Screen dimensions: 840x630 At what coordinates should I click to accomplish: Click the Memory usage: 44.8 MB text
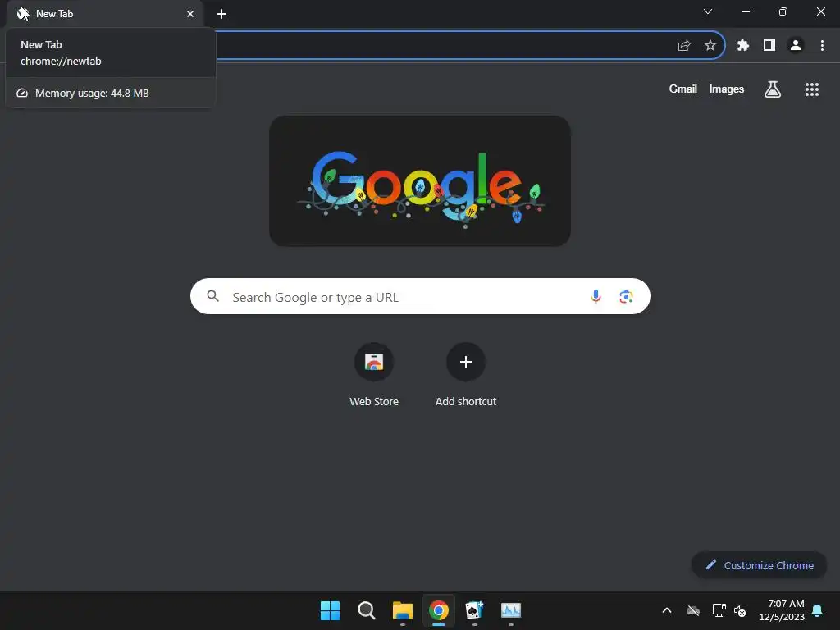pyautogui.click(x=92, y=94)
